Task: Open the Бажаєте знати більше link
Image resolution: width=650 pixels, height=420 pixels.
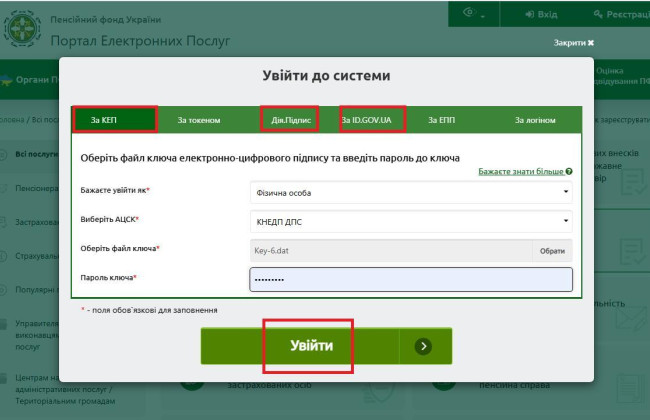Action: click(521, 171)
